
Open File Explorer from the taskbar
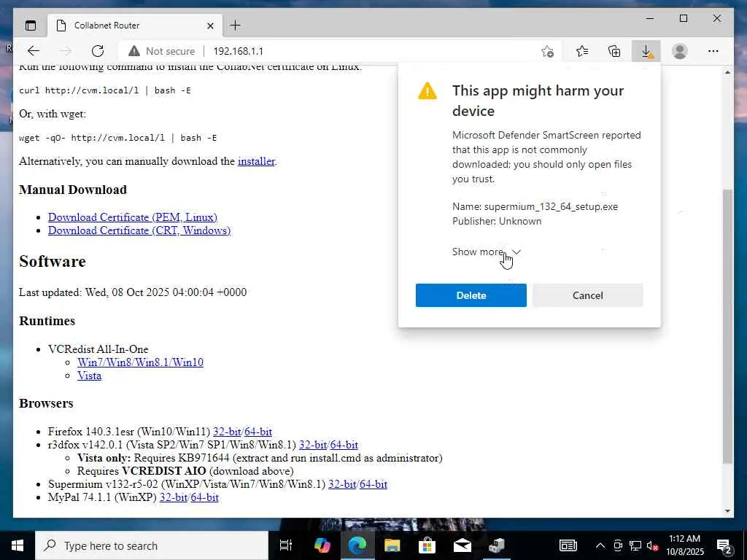point(392,545)
